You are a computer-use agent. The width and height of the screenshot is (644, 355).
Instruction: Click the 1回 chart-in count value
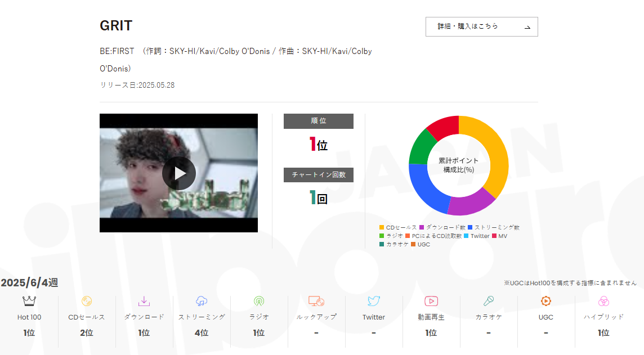click(318, 198)
